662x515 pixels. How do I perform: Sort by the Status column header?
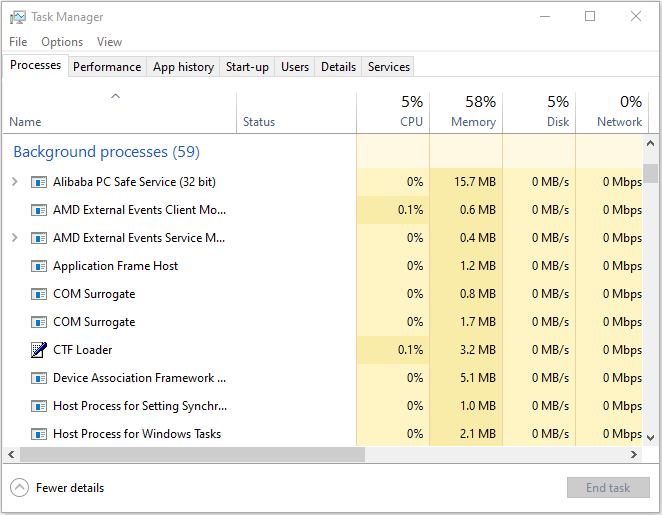click(296, 113)
